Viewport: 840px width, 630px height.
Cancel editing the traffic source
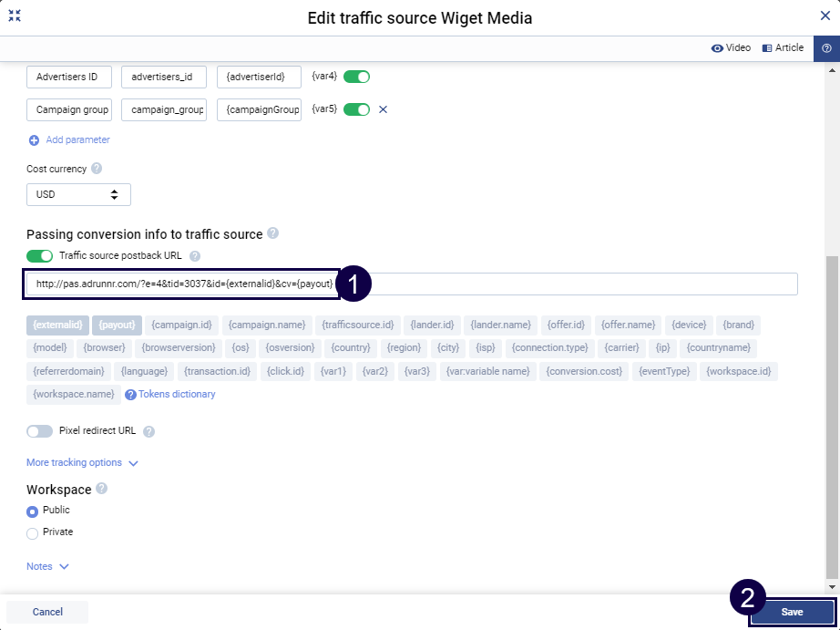[46, 612]
